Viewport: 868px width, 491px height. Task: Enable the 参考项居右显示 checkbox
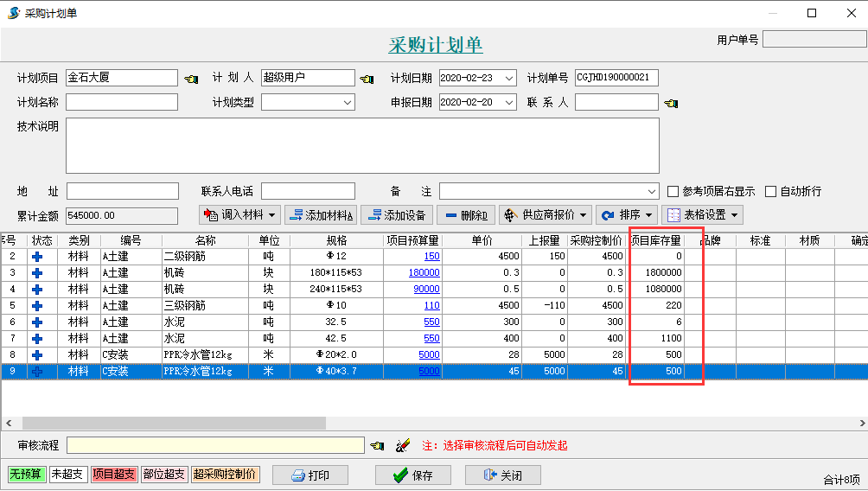673,192
